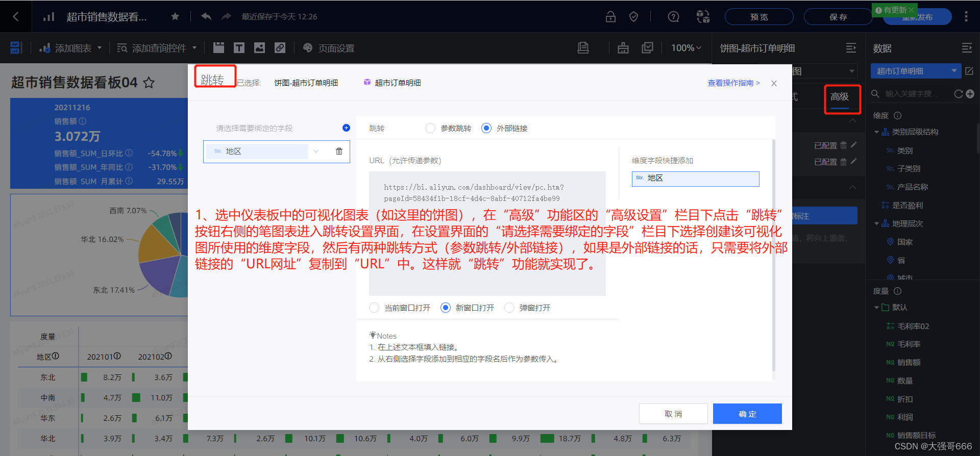Viewport: 980px width, 456px height.
Task: Open the help question mark icon
Action: click(673, 17)
